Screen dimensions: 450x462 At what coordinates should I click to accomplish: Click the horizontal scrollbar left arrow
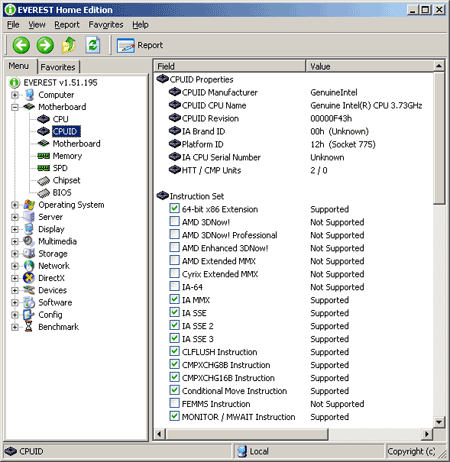pyautogui.click(x=159, y=434)
